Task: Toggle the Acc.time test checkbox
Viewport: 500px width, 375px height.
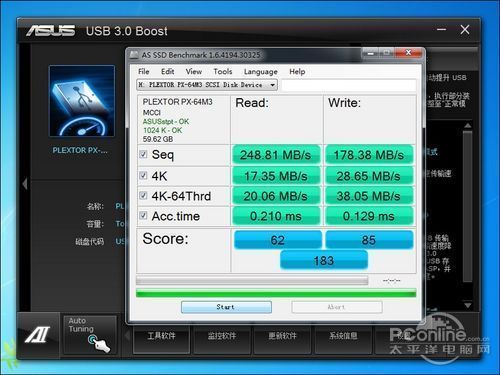Action: (x=143, y=216)
